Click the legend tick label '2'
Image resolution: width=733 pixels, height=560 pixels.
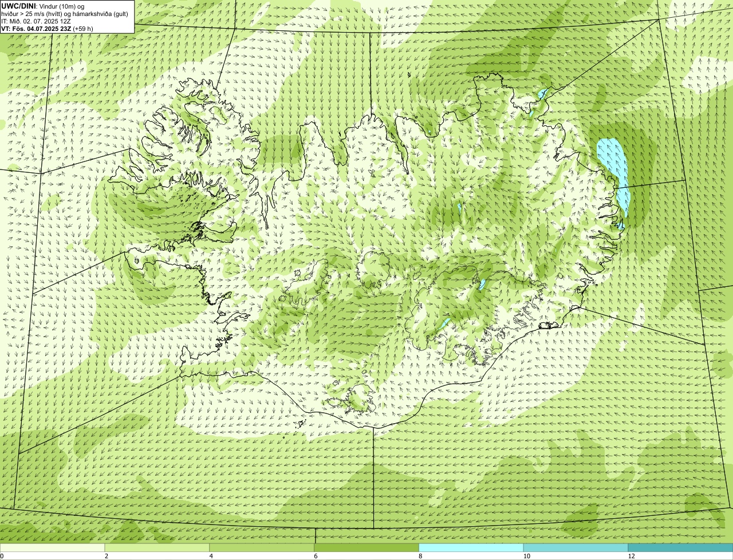[x=107, y=556]
